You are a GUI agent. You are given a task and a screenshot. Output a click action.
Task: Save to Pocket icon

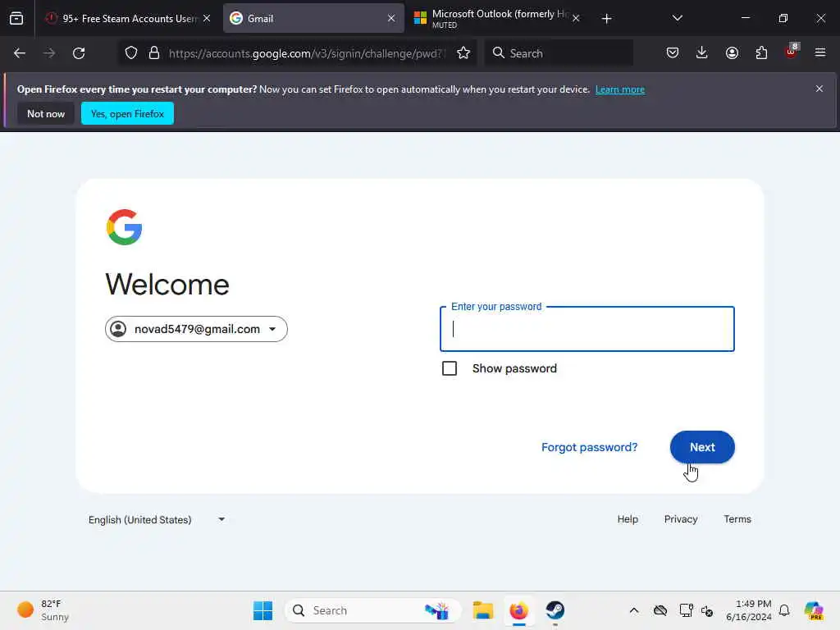coord(673,52)
